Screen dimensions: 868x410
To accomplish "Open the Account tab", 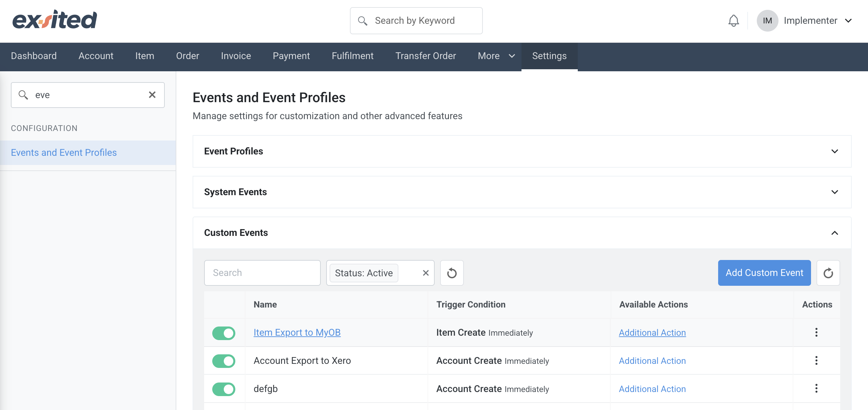I will [96, 56].
